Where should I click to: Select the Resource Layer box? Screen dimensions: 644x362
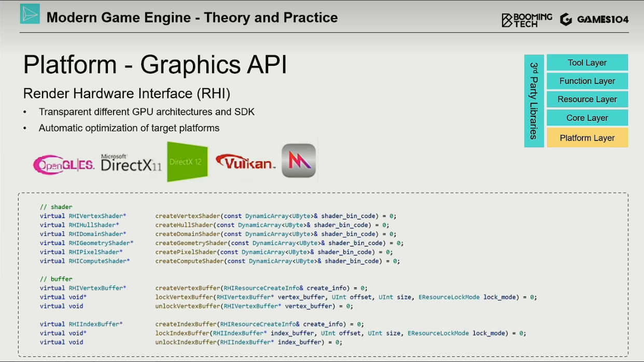click(587, 99)
